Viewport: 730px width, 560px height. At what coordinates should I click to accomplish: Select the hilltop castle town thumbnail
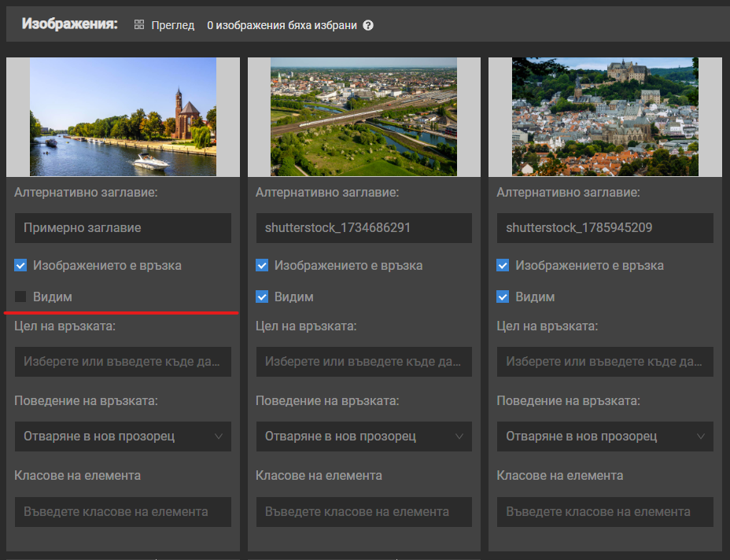(x=605, y=116)
